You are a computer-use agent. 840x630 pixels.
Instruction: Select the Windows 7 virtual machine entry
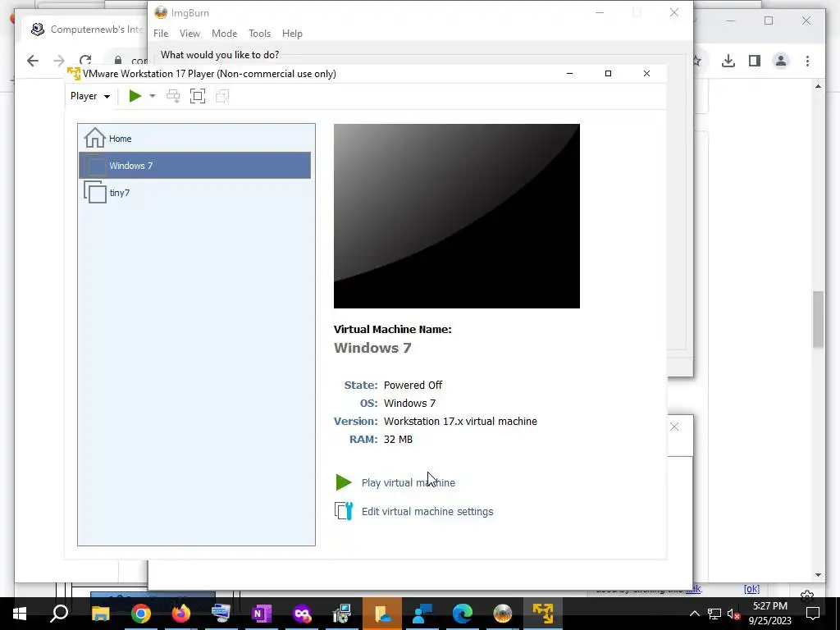pos(195,166)
